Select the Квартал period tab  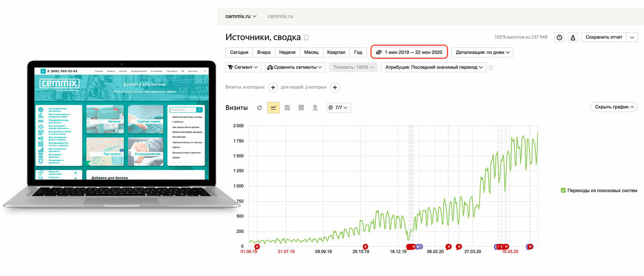(x=336, y=52)
